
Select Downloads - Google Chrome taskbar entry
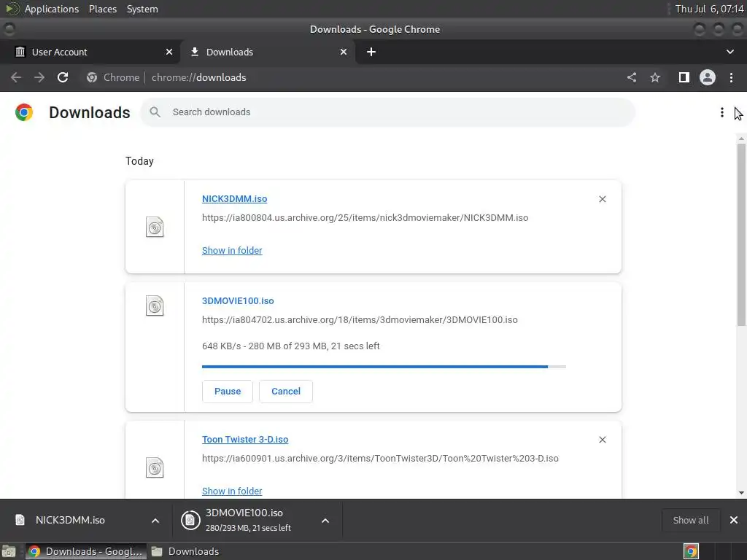[x=86, y=551]
